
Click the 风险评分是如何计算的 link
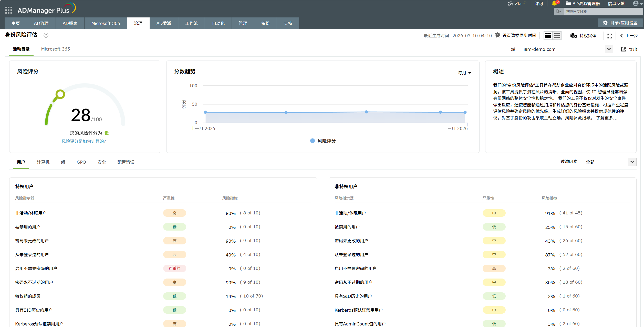(84, 141)
